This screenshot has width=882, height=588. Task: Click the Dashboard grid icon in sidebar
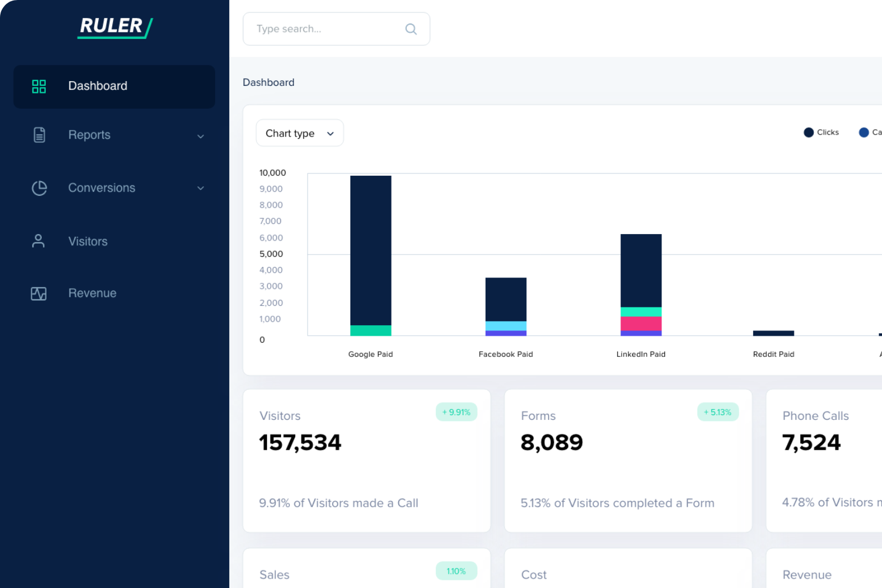(39, 86)
